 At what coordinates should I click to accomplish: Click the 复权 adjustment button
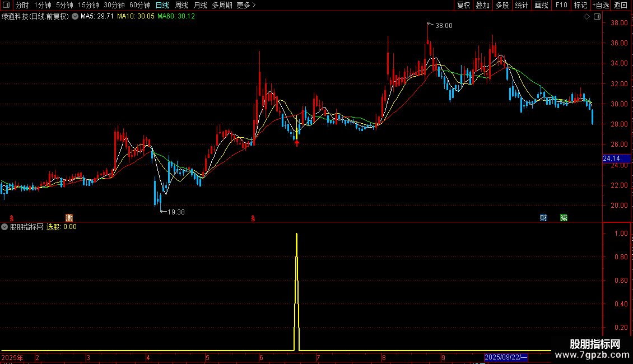click(x=463, y=5)
